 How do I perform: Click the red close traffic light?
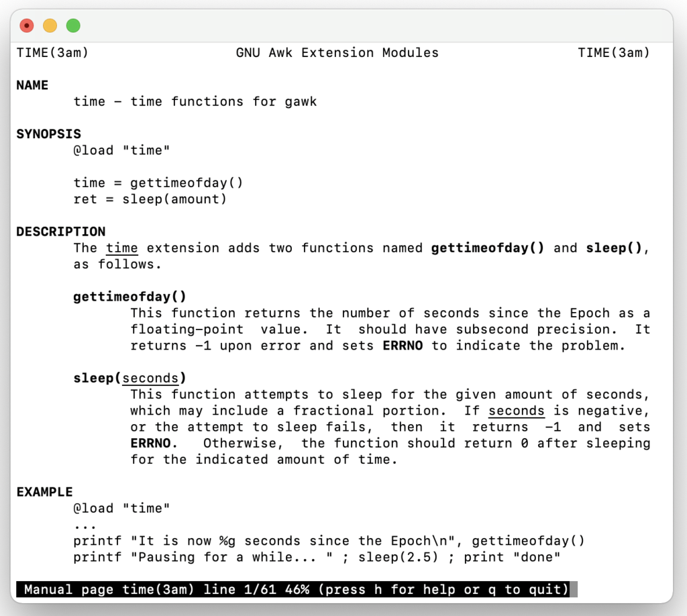click(26, 25)
